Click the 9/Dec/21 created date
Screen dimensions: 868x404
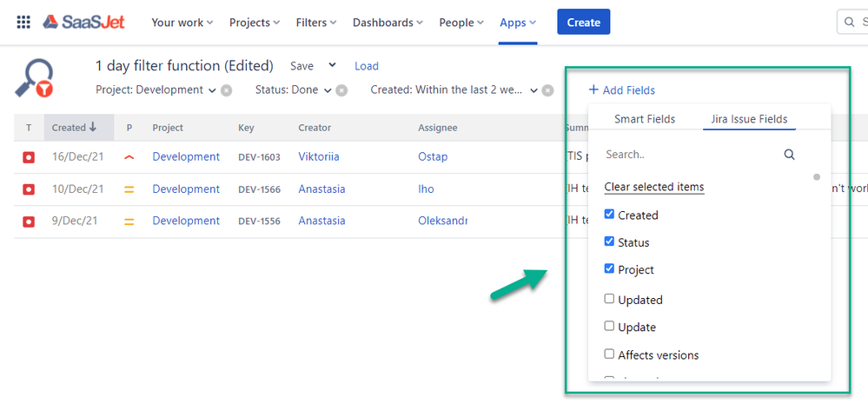tap(75, 221)
